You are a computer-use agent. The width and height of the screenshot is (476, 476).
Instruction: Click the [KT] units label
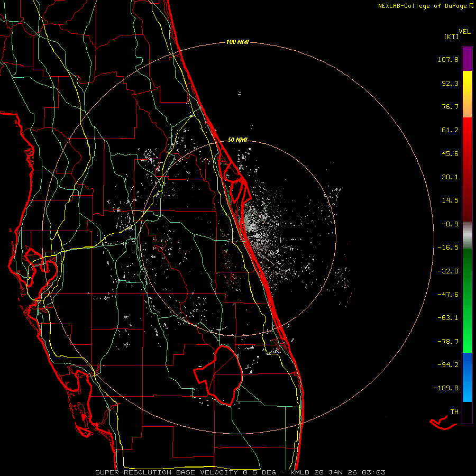pos(451,36)
